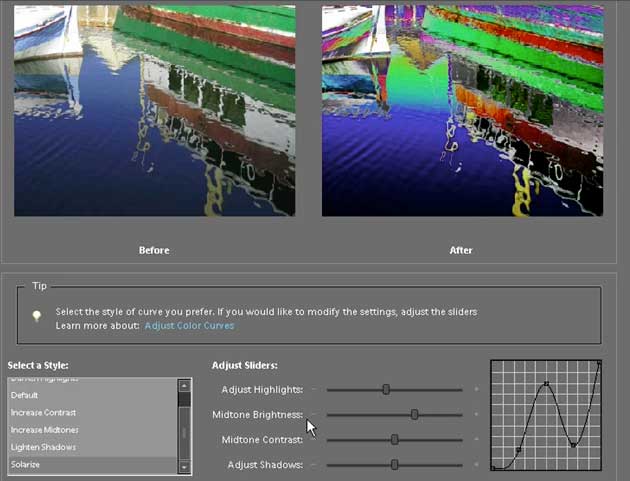Click the After label

(x=461, y=250)
